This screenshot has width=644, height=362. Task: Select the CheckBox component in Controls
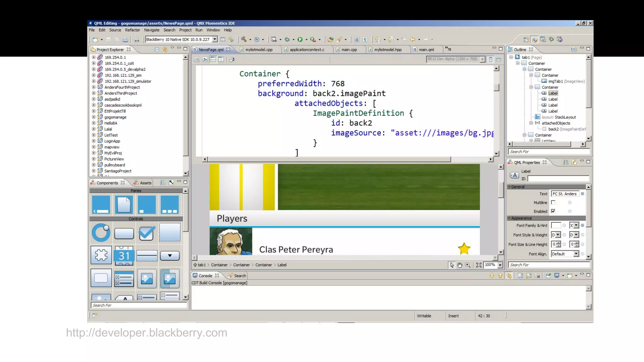147,233
